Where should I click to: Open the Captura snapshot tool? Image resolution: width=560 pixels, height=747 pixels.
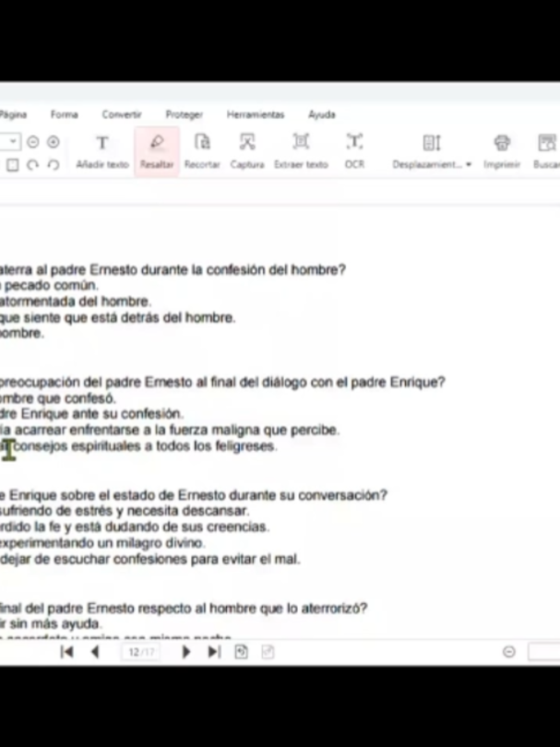point(247,151)
